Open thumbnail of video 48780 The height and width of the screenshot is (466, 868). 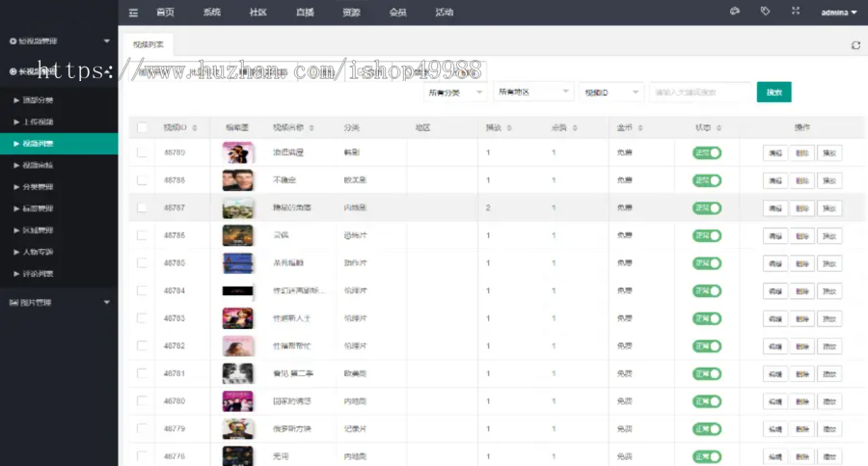(x=238, y=401)
